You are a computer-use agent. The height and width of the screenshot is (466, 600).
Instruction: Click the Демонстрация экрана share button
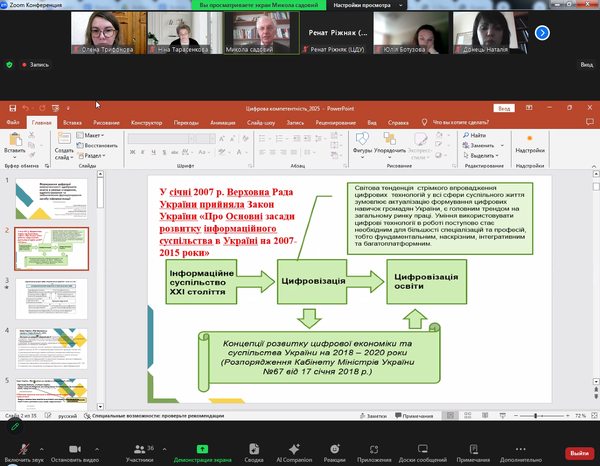click(201, 449)
